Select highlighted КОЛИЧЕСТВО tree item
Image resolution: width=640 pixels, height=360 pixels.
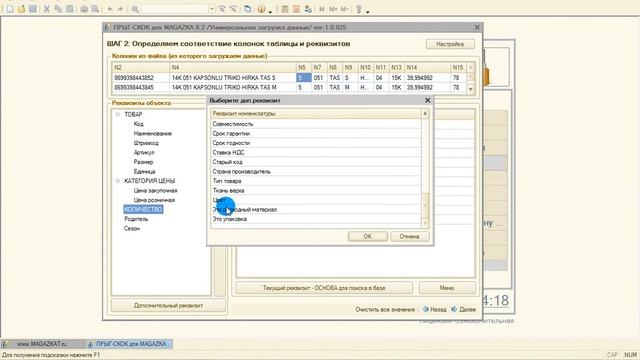pyautogui.click(x=143, y=209)
